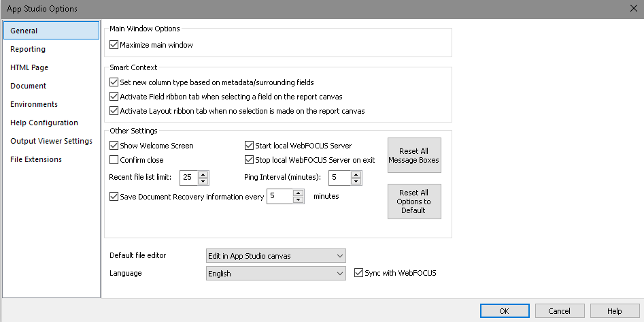This screenshot has height=322, width=644.
Task: Toggle Save Document Recovery information checkbox
Action: click(x=114, y=197)
